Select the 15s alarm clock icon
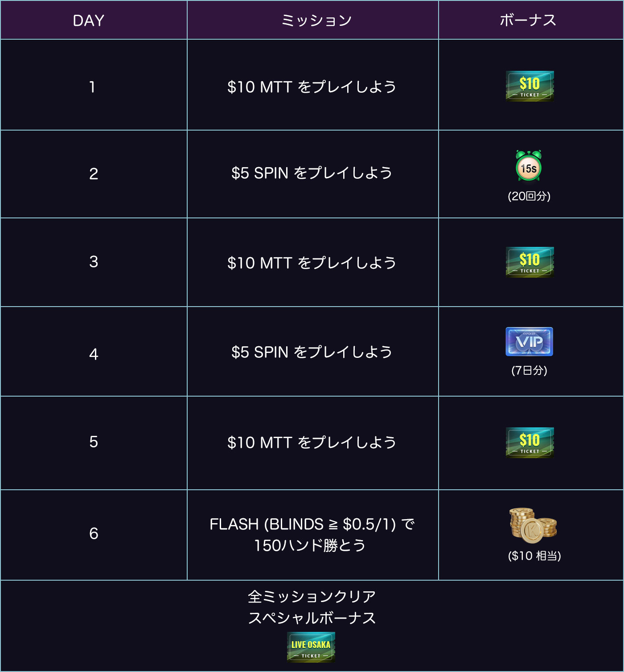Image resolution: width=624 pixels, height=672 pixels. (x=529, y=166)
